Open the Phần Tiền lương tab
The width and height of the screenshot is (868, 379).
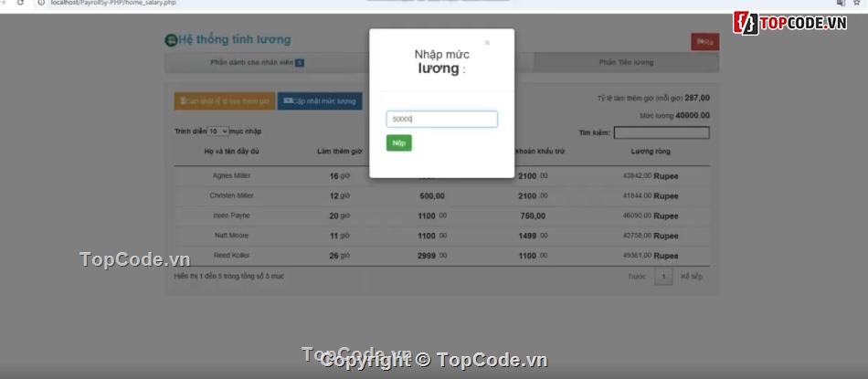pos(626,62)
